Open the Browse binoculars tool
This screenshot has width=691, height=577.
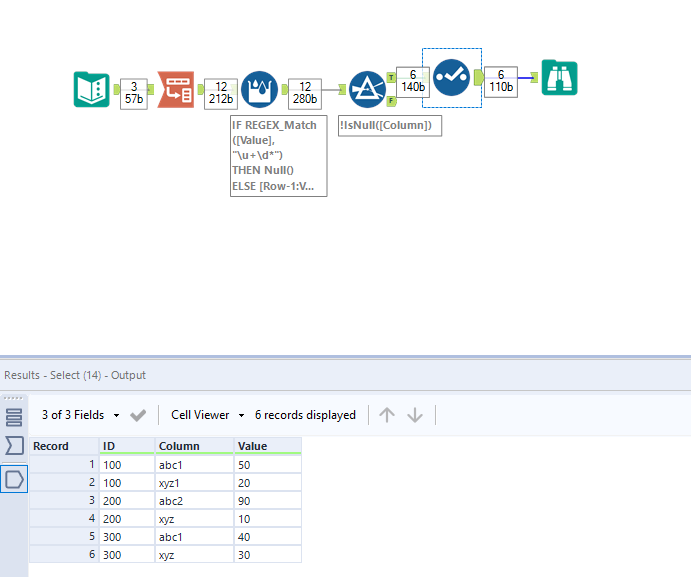click(559, 78)
